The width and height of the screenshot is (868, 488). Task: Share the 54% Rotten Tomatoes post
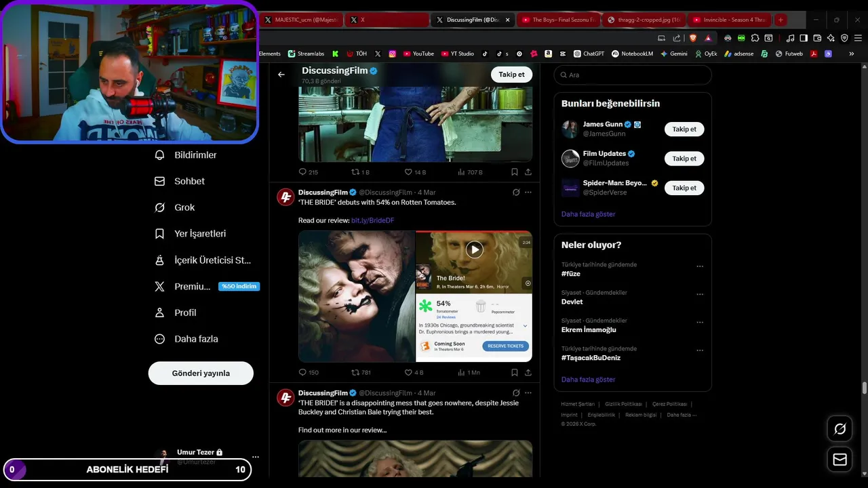[x=528, y=372]
